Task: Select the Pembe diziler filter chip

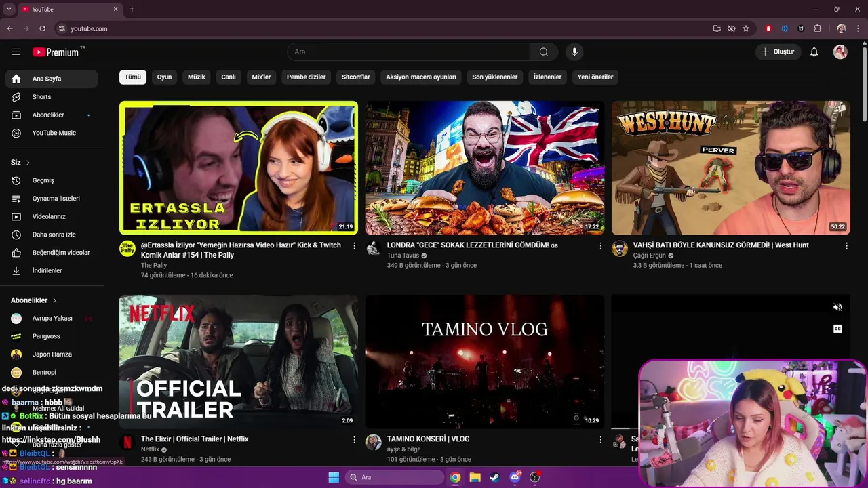Action: tap(307, 77)
